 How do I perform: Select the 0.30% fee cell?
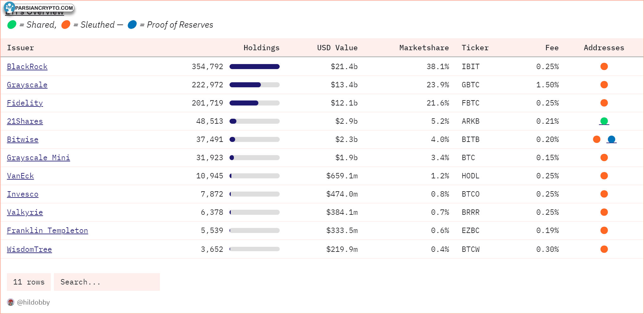pos(547,249)
